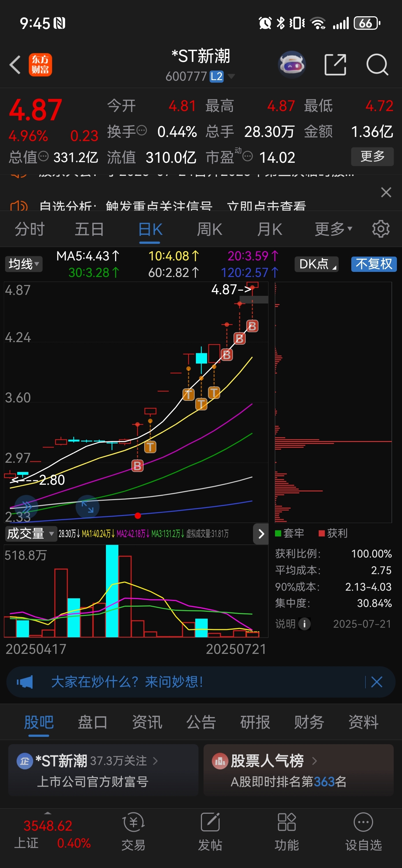This screenshot has height=868, width=402.
Task: Expand the 上证 index bar arrow
Action: point(48,813)
